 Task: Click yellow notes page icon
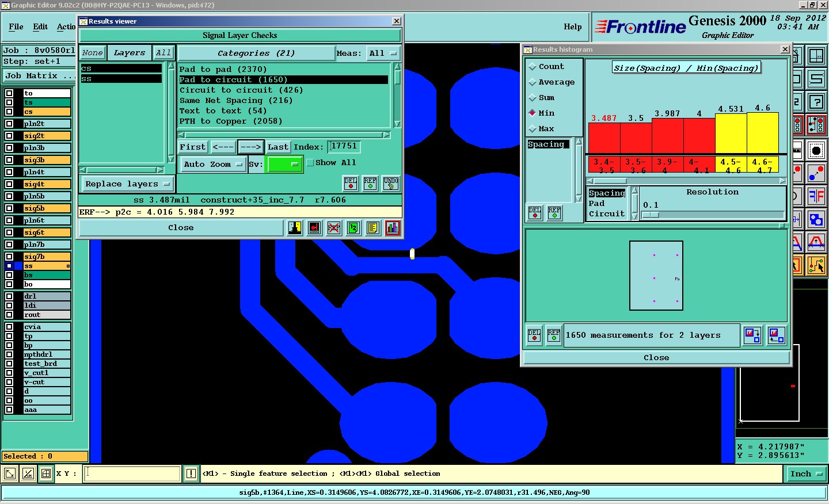(x=373, y=228)
